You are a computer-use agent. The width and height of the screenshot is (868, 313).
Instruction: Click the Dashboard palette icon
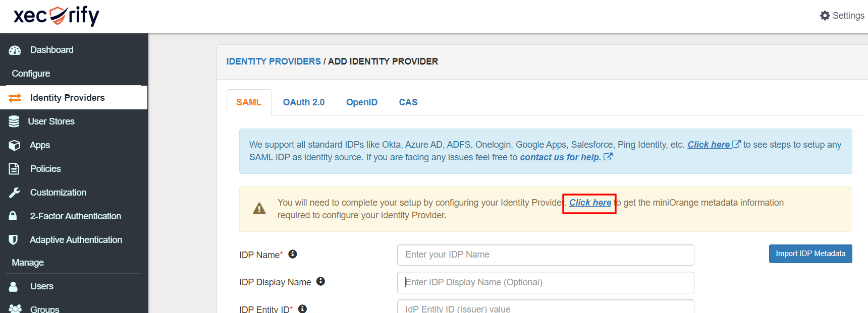15,50
